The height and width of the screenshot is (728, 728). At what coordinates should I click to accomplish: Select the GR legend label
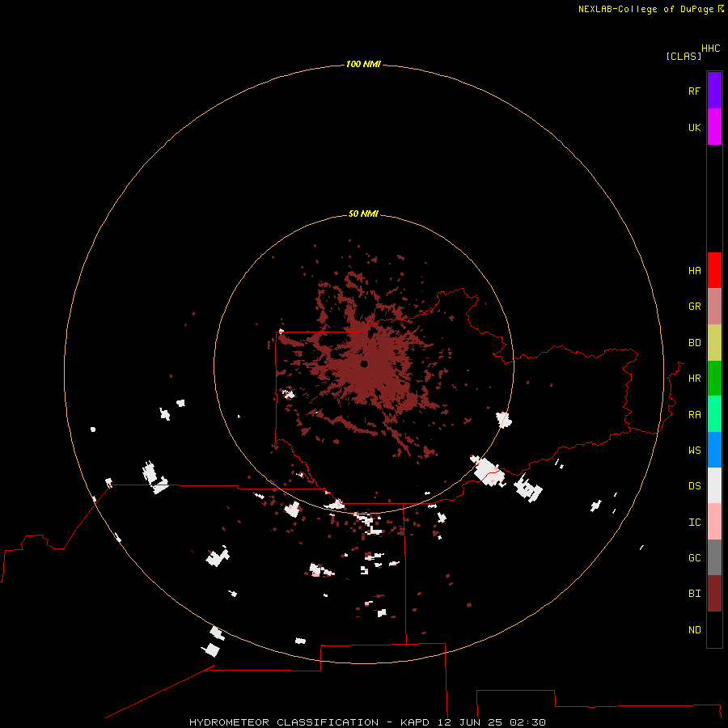tap(694, 307)
